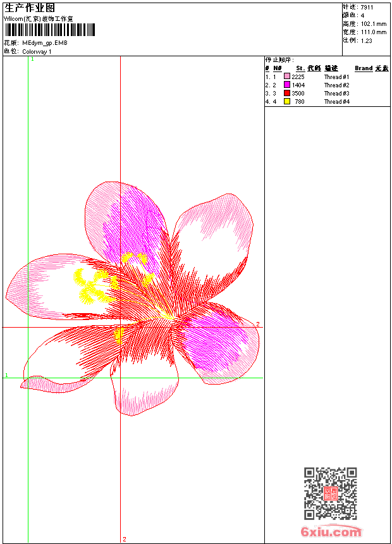Viewport: 392px width, 544px height.
Task: Click the 'St.' column header in thread table
Action: pyautogui.click(x=300, y=68)
